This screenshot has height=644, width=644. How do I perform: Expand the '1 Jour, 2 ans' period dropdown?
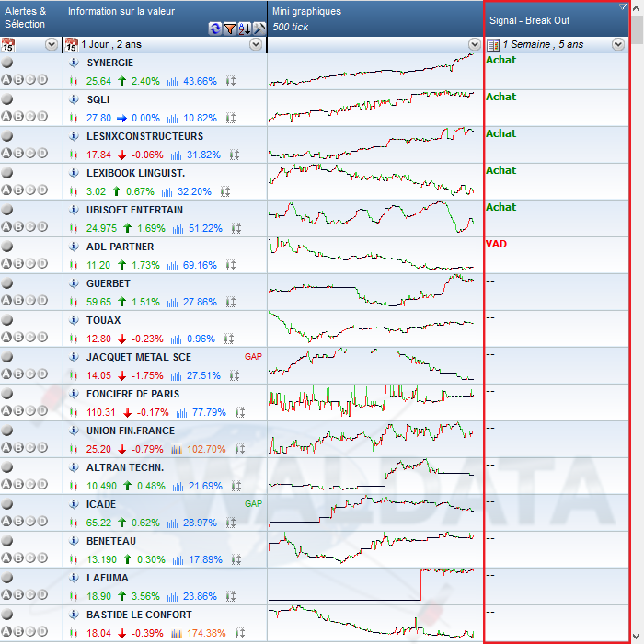click(256, 44)
